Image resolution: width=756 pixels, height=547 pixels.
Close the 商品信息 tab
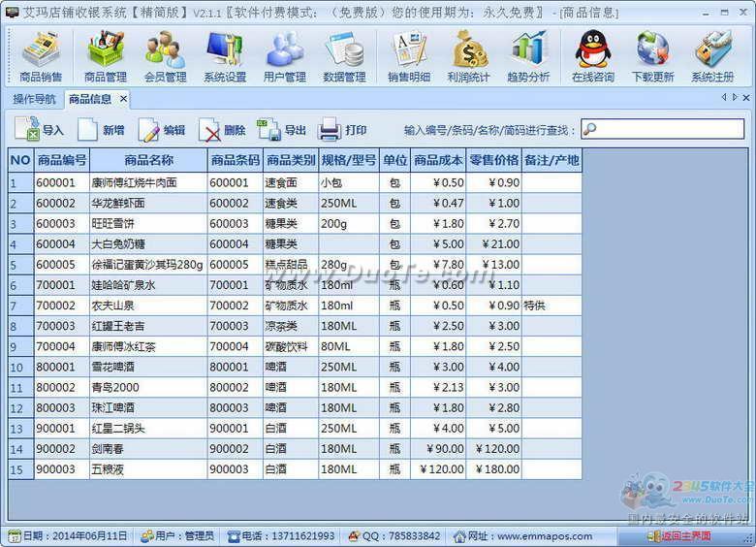click(x=123, y=99)
